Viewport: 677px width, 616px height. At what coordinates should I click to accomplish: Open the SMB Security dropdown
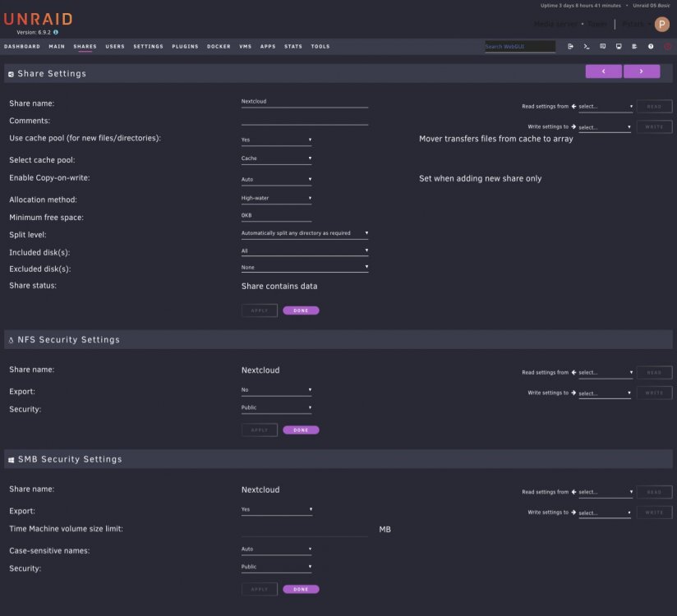point(276,567)
